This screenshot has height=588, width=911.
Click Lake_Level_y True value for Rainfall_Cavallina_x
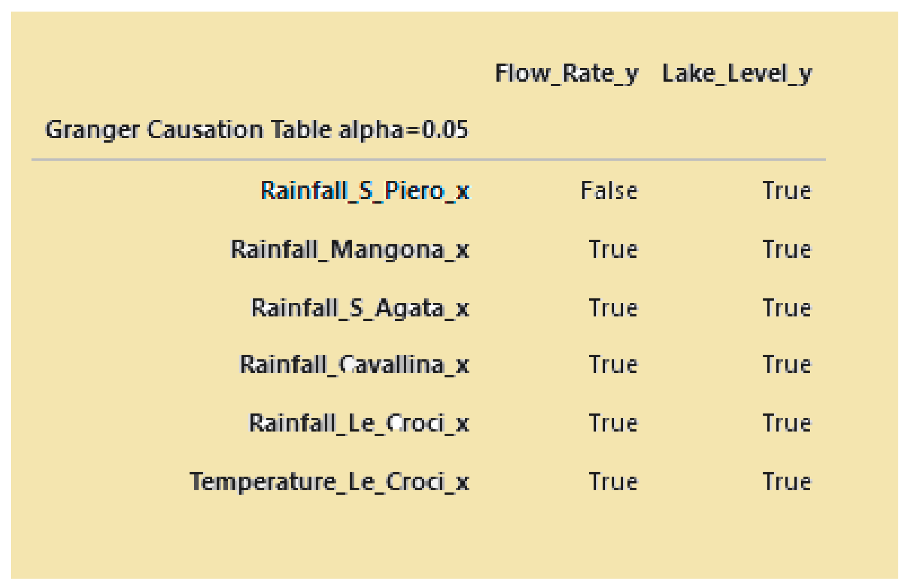(787, 364)
